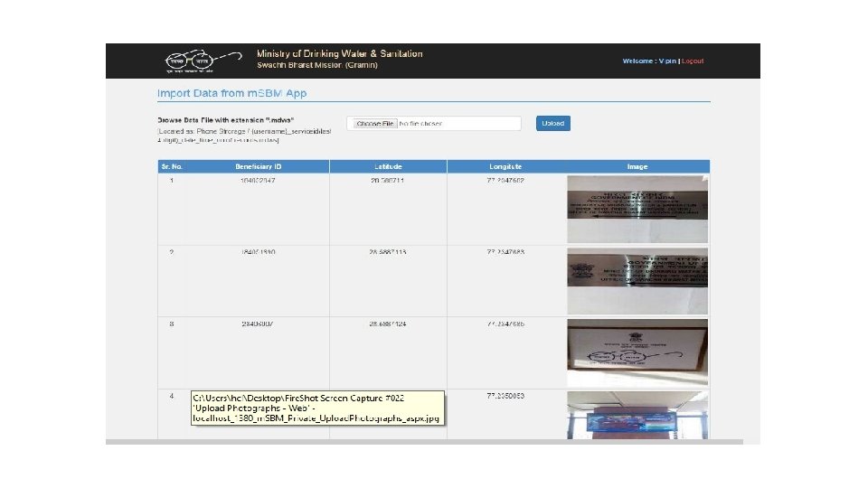Click the Latitude value in row 3

tap(388, 324)
